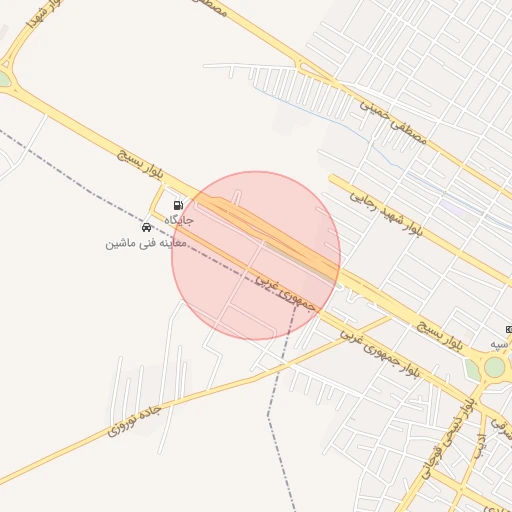Click the سپه bank name label
Image resolution: width=512 pixels, height=512 pixels.
pyautogui.click(x=499, y=344)
